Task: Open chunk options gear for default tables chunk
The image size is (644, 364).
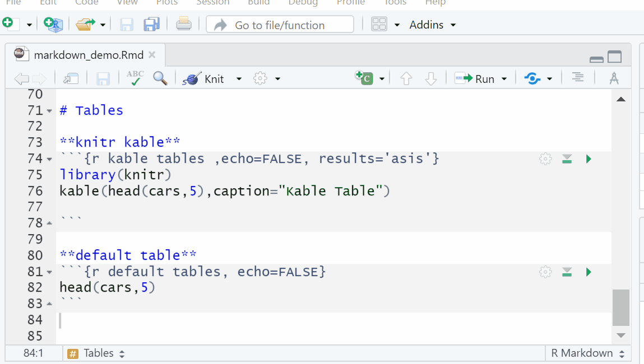Action: pos(544,272)
